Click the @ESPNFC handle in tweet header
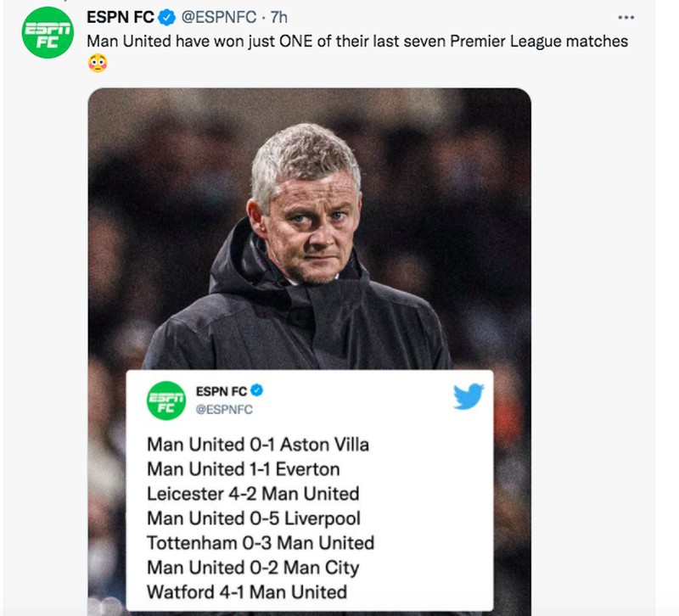 point(218,17)
